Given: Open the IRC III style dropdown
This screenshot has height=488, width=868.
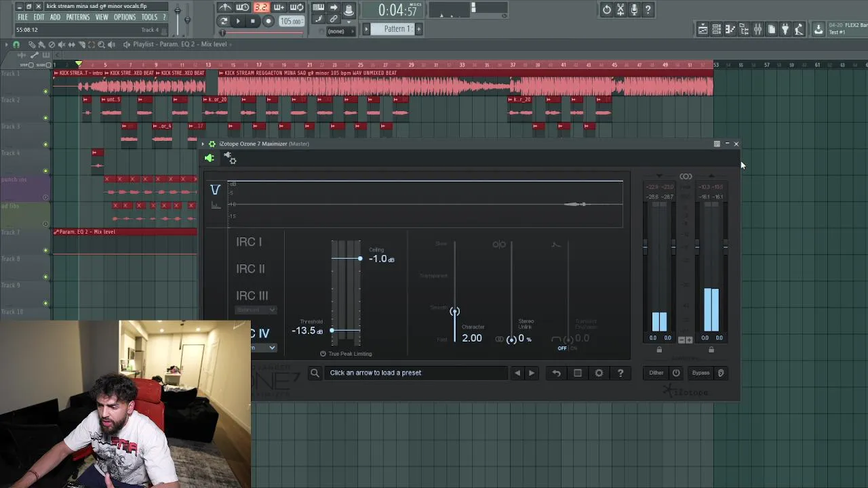Looking at the screenshot, I should 256,310.
